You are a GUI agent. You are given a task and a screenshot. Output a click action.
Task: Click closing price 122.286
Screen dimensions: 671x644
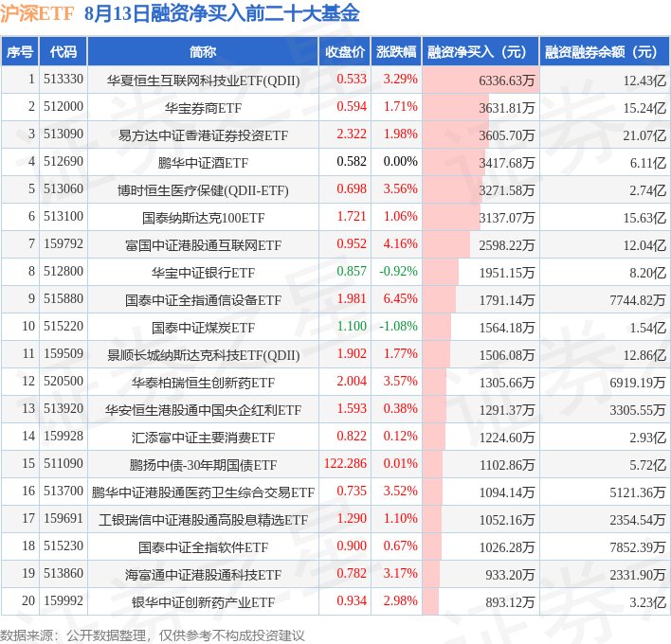point(345,463)
